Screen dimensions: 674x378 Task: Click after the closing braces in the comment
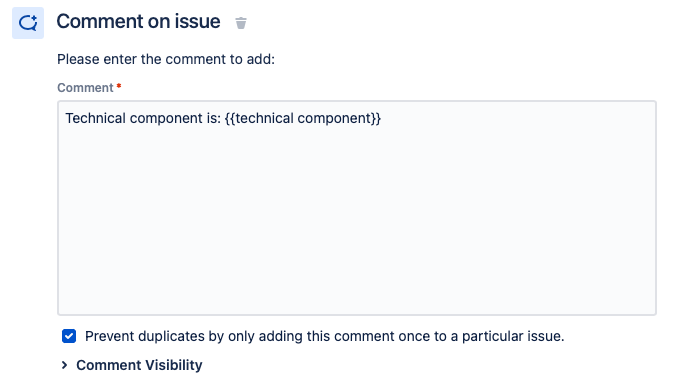383,118
